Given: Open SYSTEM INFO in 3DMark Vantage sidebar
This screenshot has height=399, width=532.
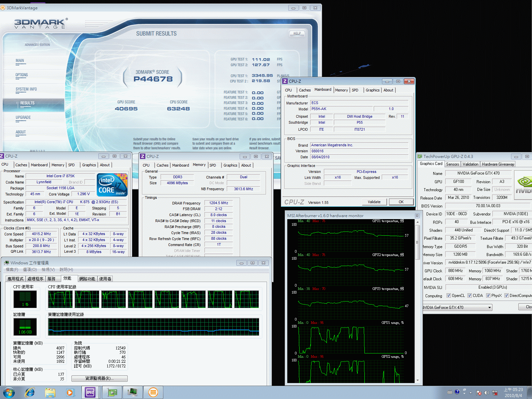Looking at the screenshot, I should point(26,89).
